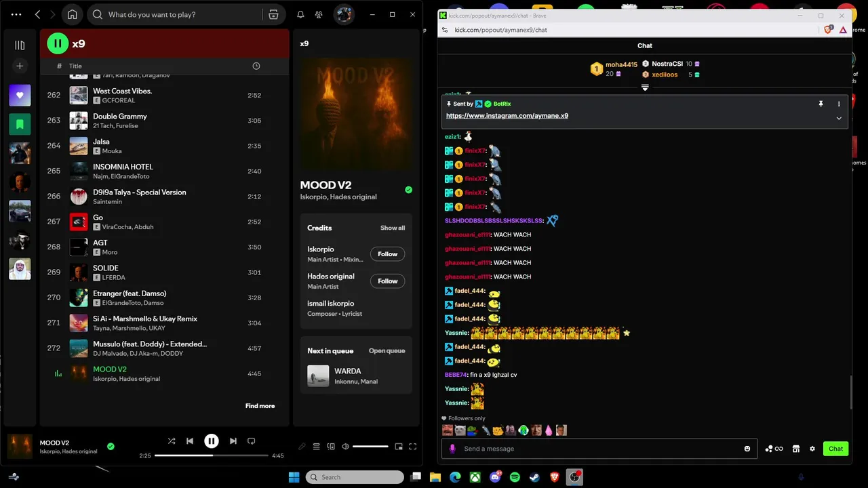The image size is (868, 488).
Task: Open Spotify notifications bell
Action: 300,14
